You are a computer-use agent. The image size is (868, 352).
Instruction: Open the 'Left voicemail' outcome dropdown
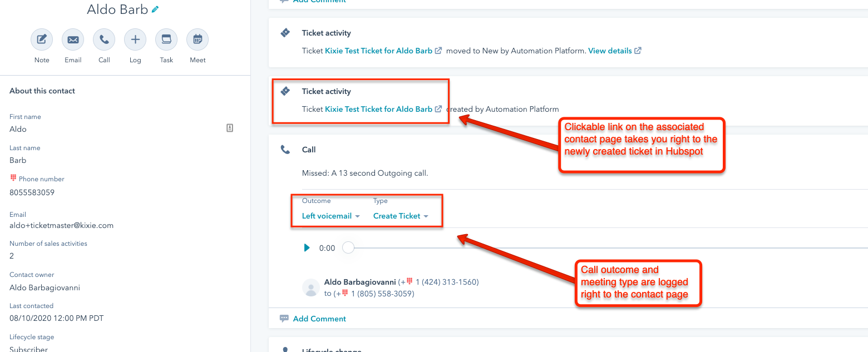[x=331, y=216]
